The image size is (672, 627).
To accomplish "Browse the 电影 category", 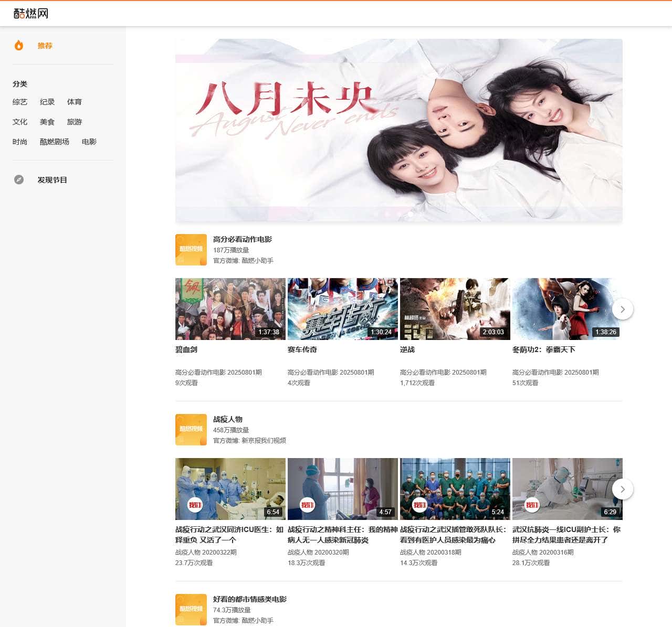I will 89,142.
